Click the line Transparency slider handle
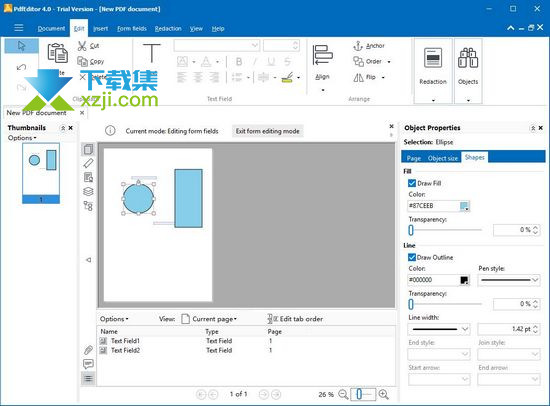The height and width of the screenshot is (406, 550). (411, 304)
